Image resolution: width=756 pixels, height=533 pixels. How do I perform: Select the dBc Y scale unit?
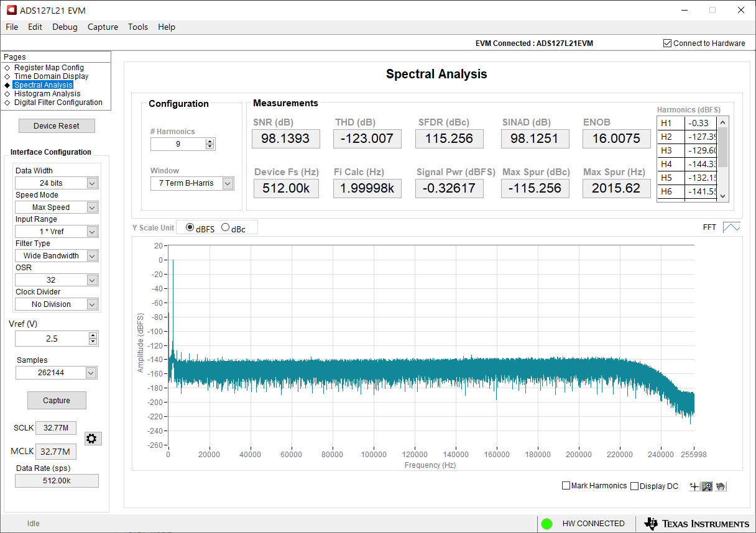point(226,228)
